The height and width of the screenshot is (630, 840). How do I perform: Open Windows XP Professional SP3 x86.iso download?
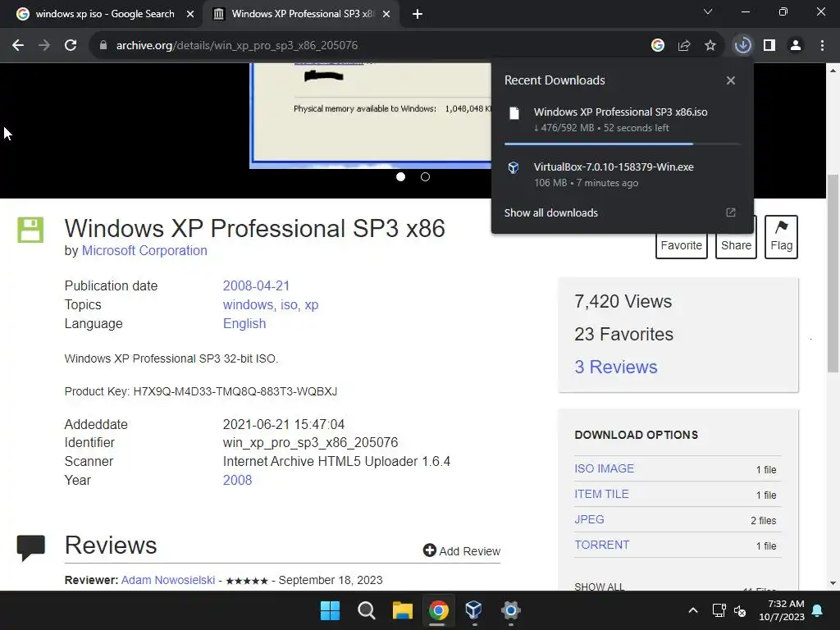[620, 112]
